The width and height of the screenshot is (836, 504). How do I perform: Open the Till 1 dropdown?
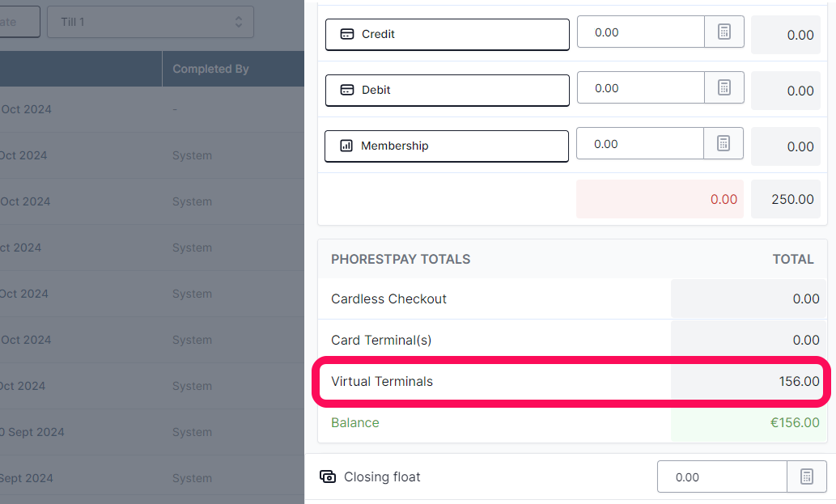tap(151, 22)
